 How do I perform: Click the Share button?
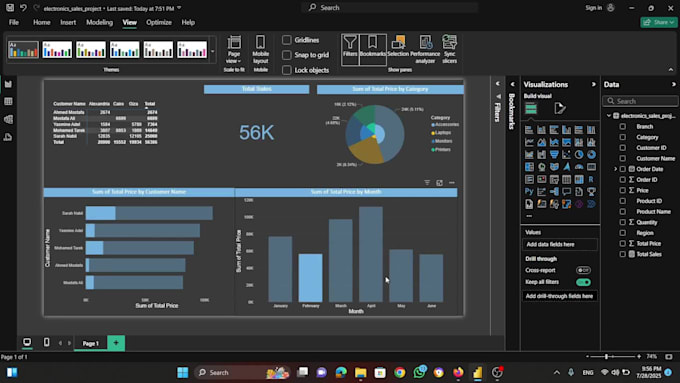659,22
